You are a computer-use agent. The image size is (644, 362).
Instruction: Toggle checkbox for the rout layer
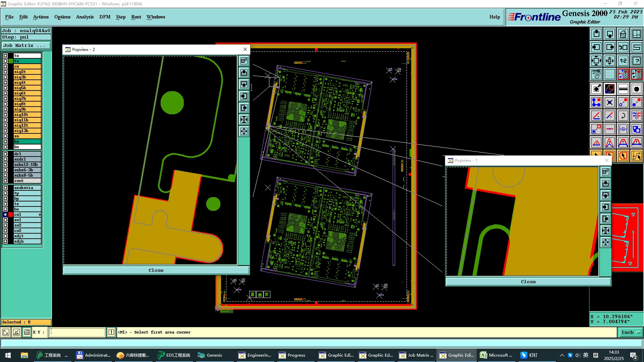pos(5,181)
